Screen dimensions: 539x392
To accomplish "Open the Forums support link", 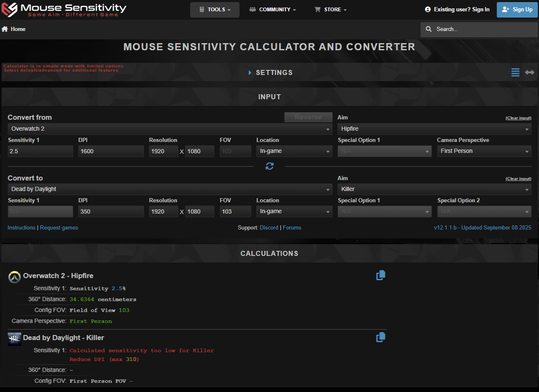I will click(292, 228).
